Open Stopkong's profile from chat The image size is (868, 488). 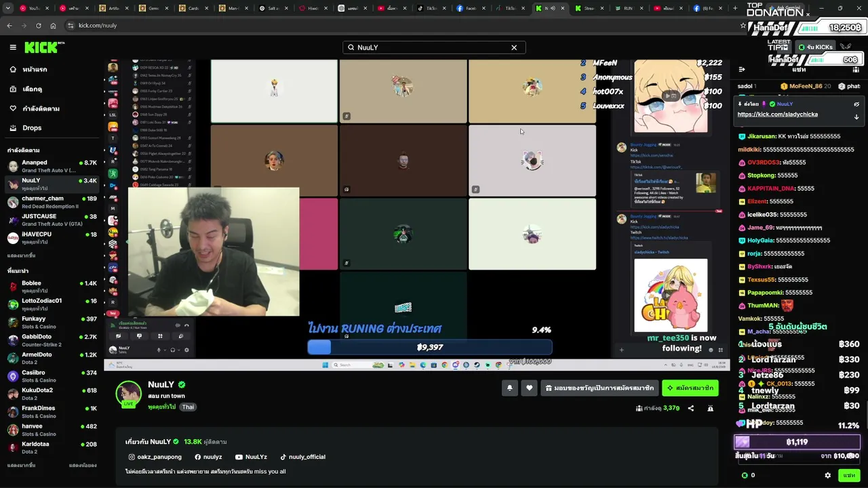pos(762,176)
